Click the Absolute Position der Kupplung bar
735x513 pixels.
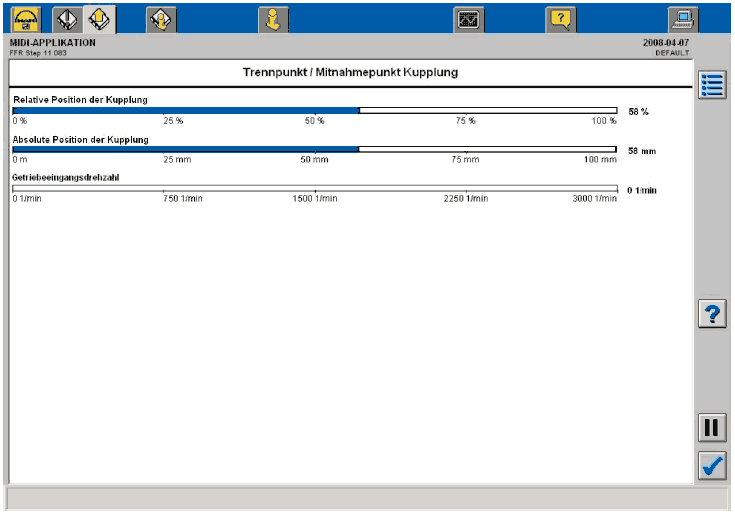(314, 149)
